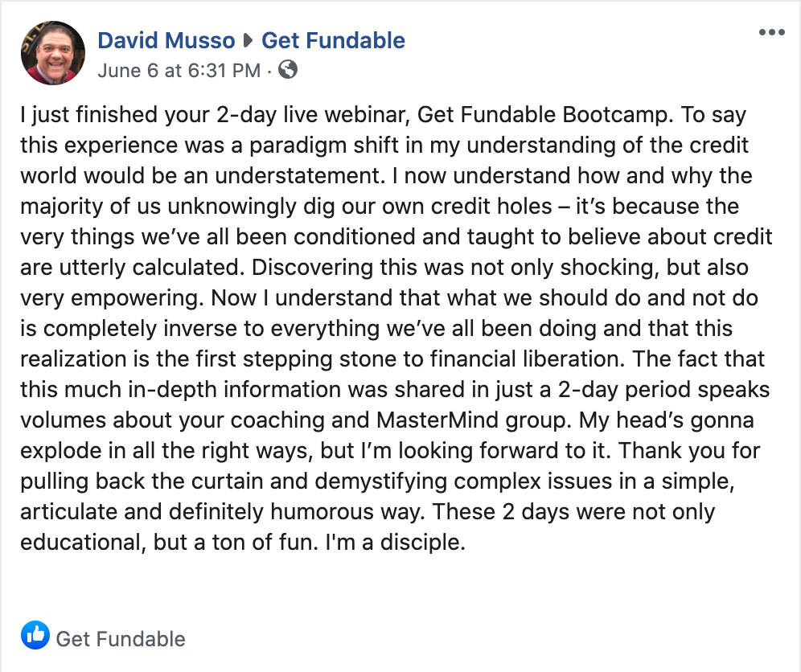Click the words "financial liberation" in the post

coord(524,359)
